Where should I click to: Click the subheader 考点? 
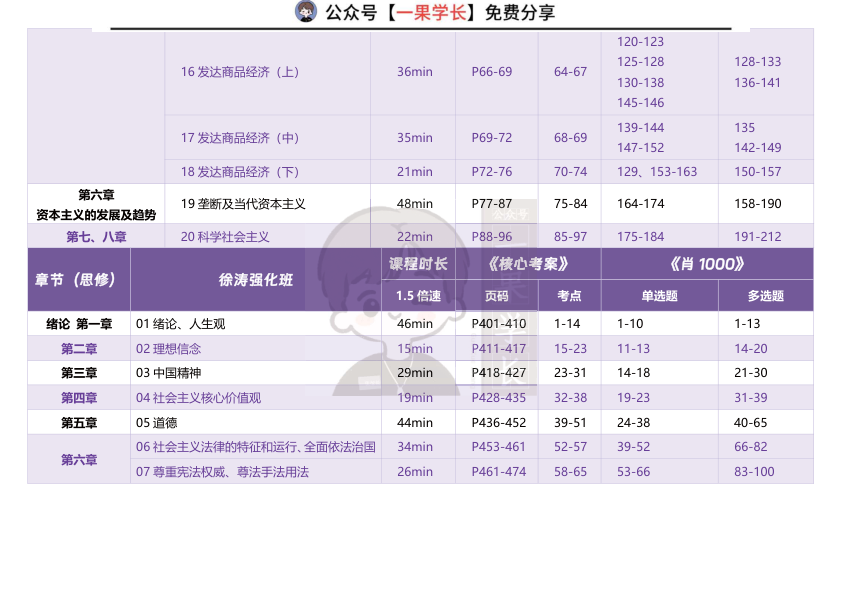tap(570, 296)
